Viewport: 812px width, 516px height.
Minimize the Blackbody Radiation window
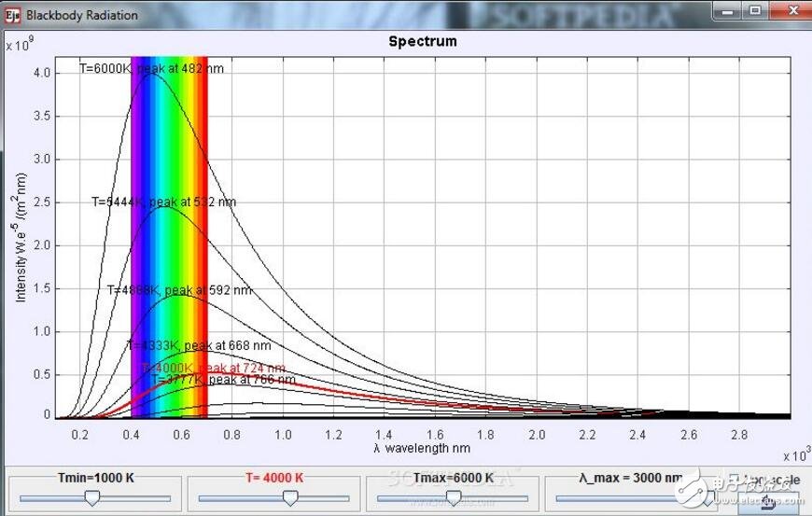[x=729, y=11]
